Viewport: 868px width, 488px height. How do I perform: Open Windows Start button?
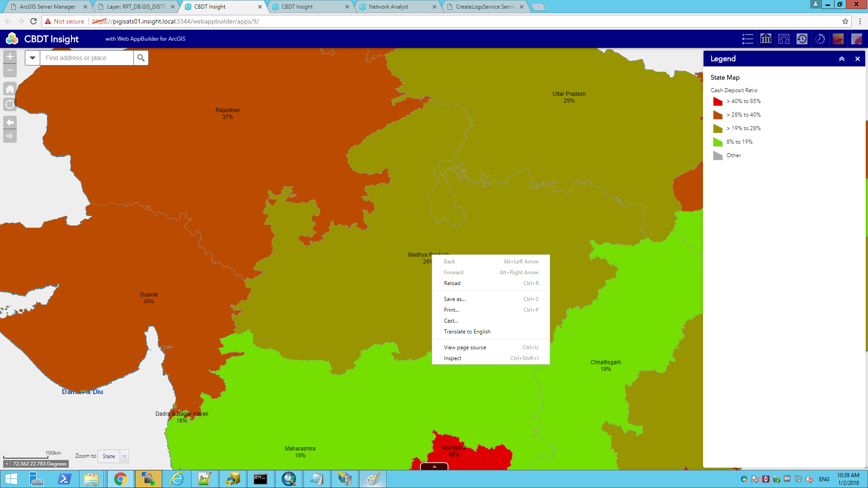tap(11, 479)
